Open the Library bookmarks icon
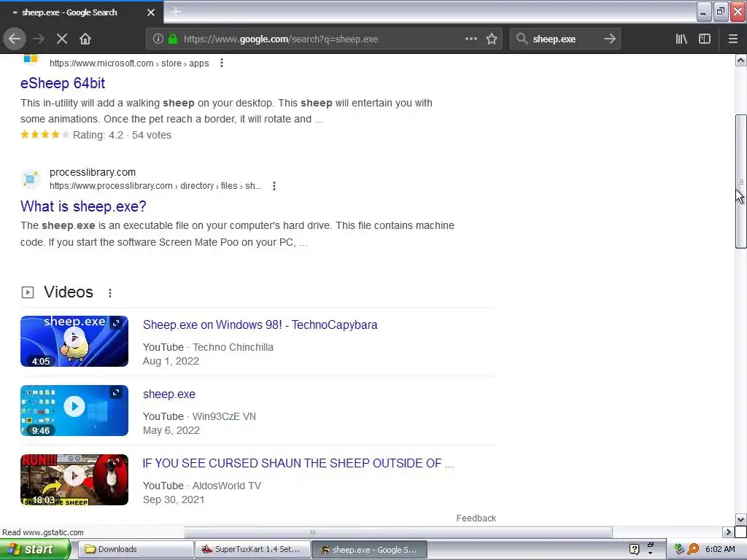 point(681,39)
